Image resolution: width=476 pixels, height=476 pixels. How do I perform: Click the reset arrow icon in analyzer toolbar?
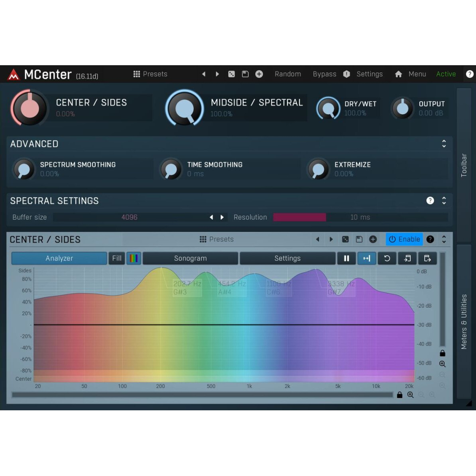(387, 258)
